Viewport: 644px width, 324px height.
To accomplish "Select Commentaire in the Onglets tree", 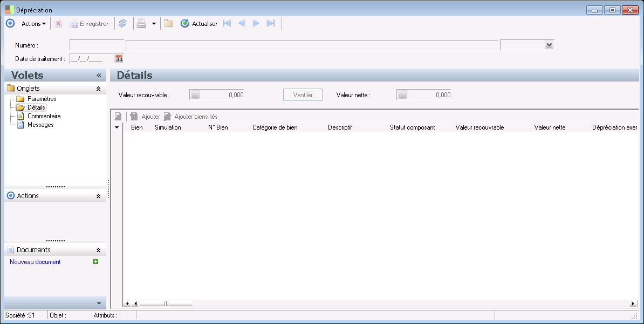I will [x=44, y=116].
